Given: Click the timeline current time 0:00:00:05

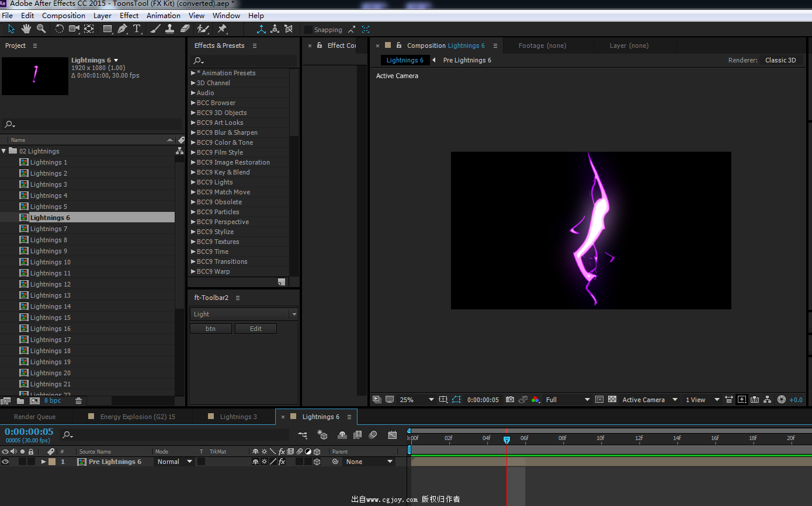Looking at the screenshot, I should 29,432.
